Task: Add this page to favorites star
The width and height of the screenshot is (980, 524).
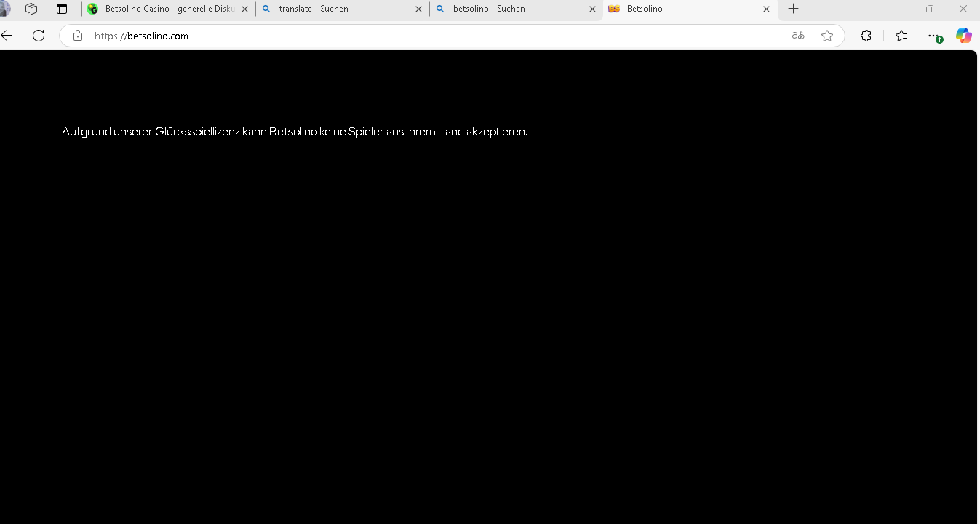Action: pyautogui.click(x=827, y=36)
